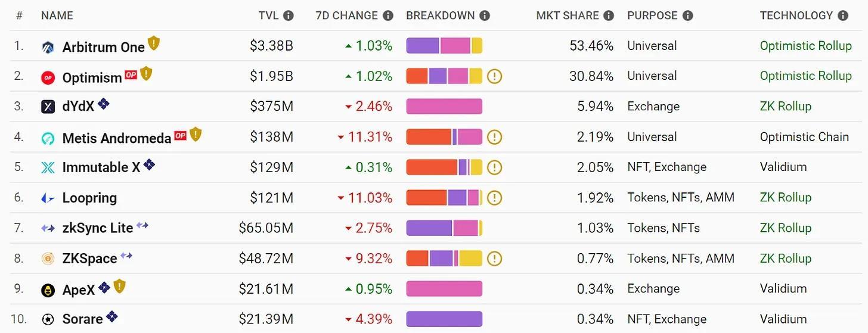The height and width of the screenshot is (333, 868).
Task: Click the purple segment in Sorare's breakdown bar
Action: tap(444, 319)
